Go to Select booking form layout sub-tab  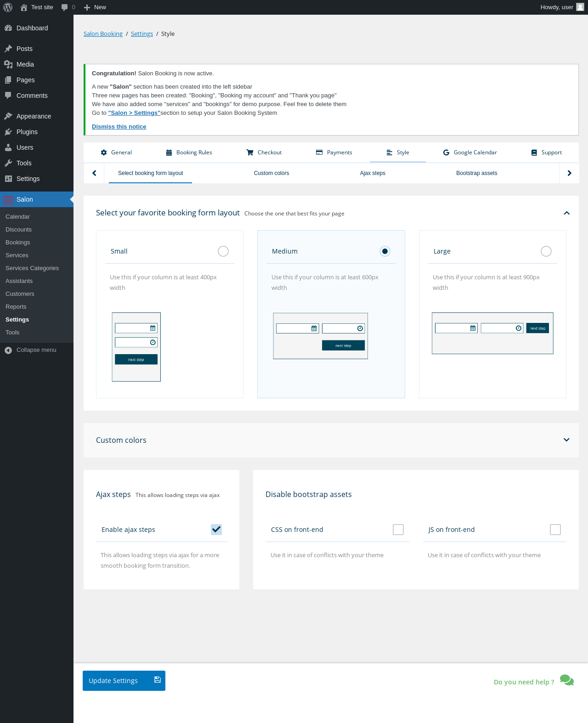[151, 173]
